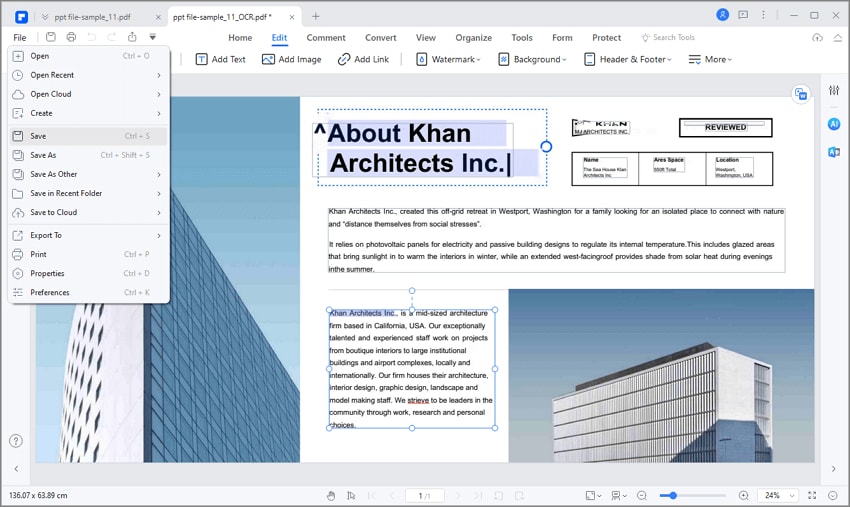
Task: Click the blue AI assistant sidebar icon
Action: tap(834, 124)
